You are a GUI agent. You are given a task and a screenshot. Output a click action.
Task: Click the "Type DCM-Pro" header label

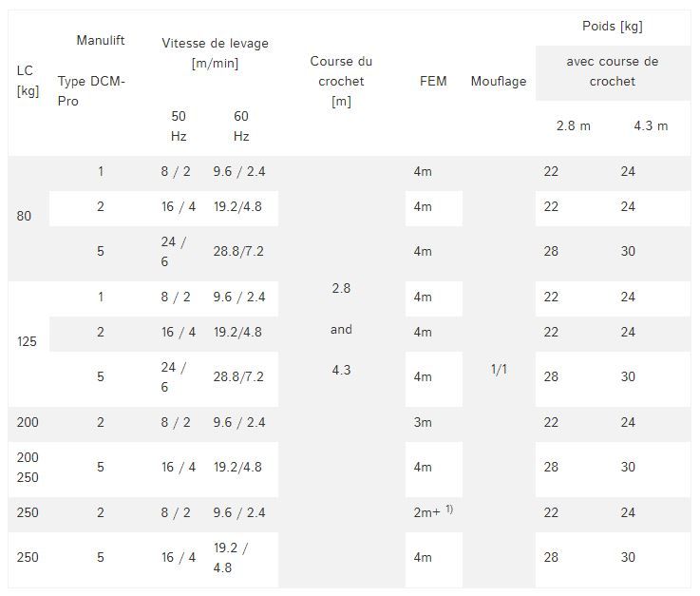[x=91, y=91]
